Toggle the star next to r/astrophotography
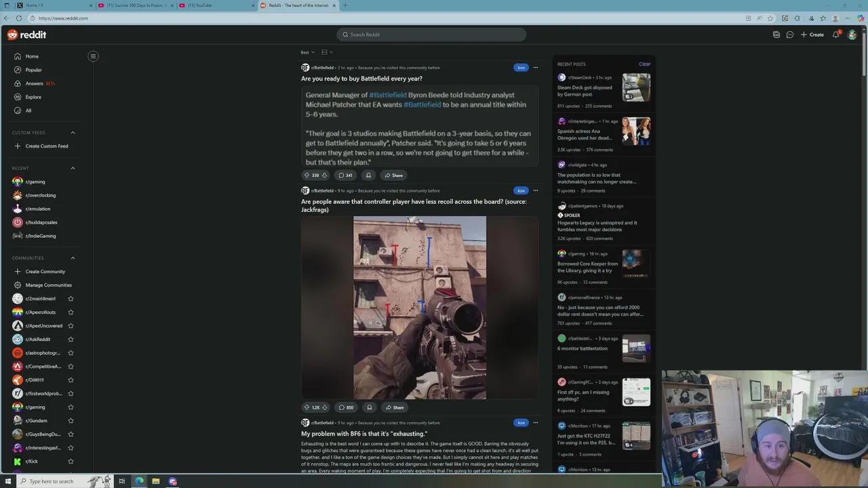This screenshot has width=868, height=488. 71,353
